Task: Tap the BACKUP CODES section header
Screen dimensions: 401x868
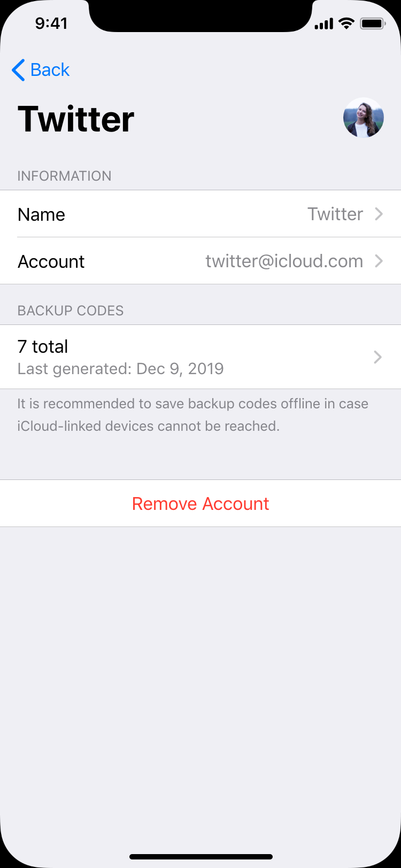Action: click(x=71, y=311)
